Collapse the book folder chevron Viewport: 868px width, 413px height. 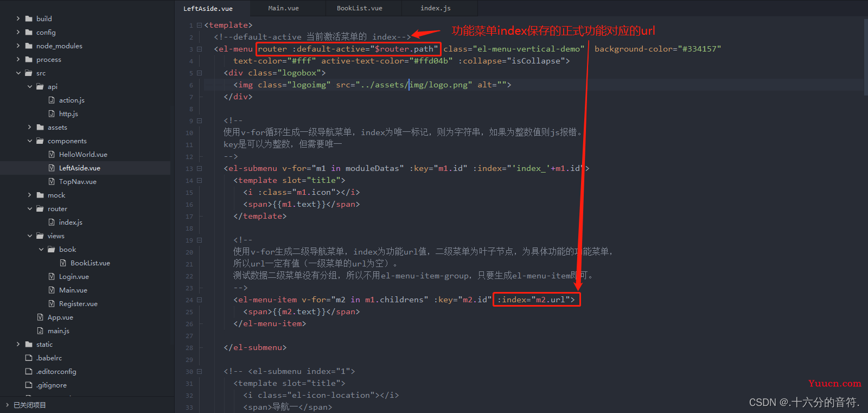click(41, 249)
